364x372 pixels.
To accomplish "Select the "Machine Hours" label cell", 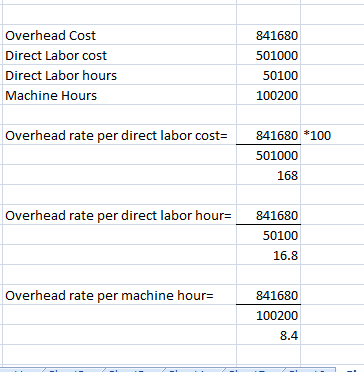I will [119, 95].
